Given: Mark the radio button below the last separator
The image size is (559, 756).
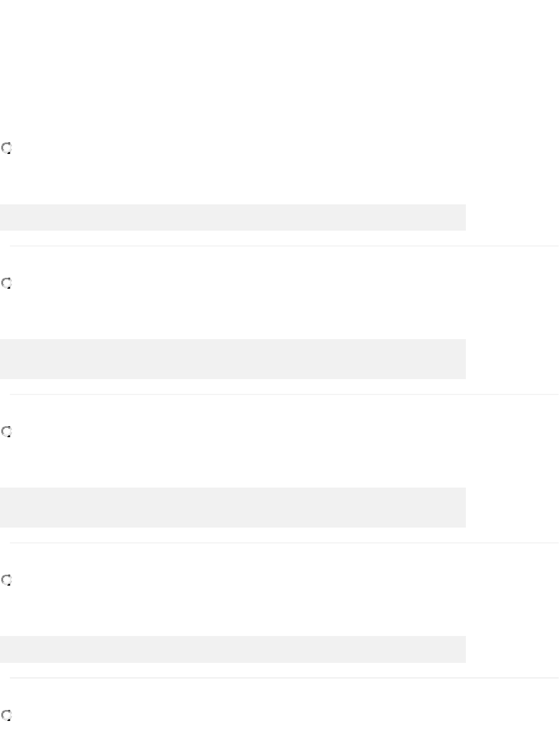Looking at the screenshot, I should tap(7, 715).
